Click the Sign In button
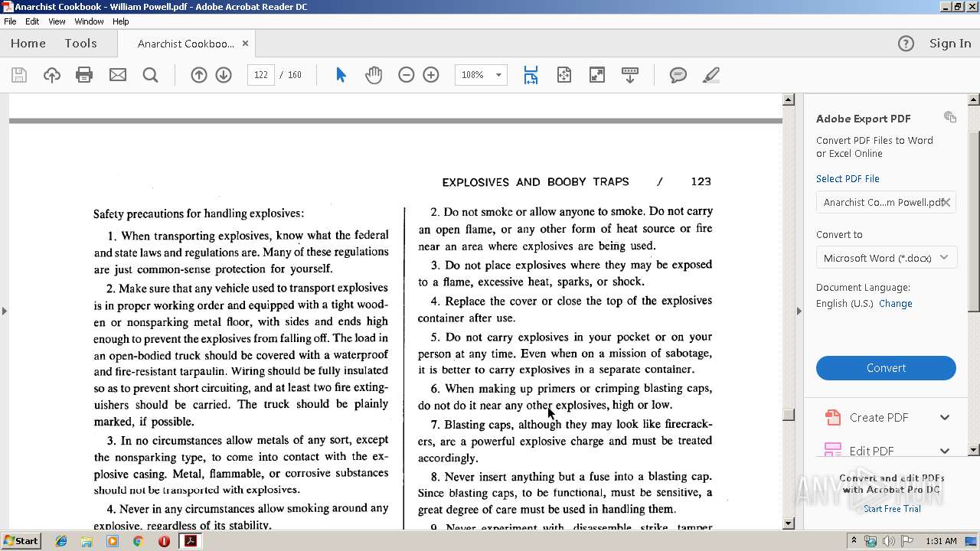Image resolution: width=980 pixels, height=551 pixels. pos(950,44)
